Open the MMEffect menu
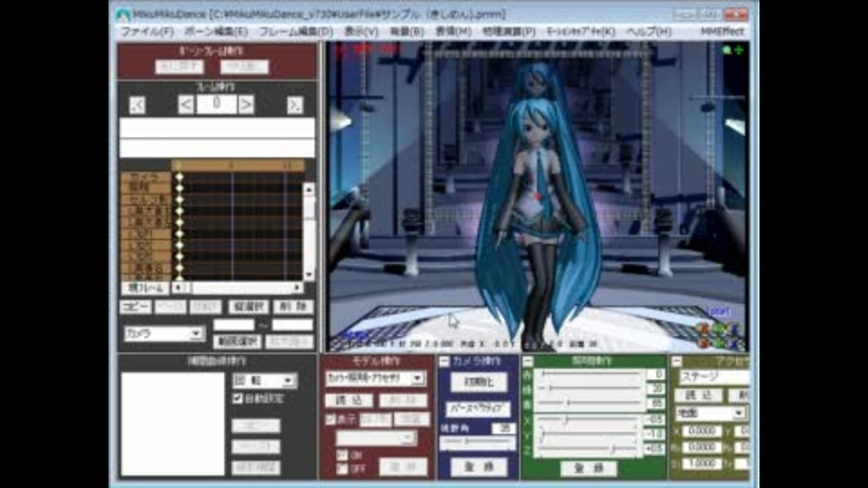868x488 pixels. click(x=722, y=32)
